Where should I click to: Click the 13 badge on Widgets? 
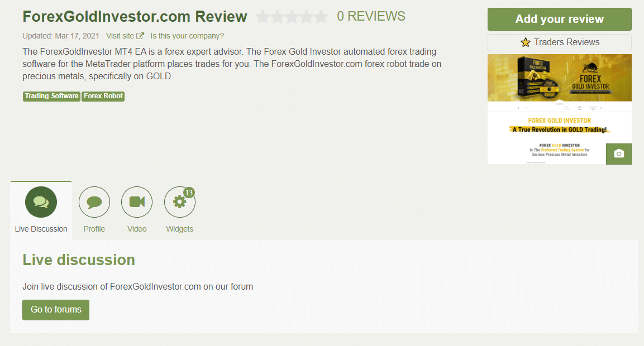[189, 193]
